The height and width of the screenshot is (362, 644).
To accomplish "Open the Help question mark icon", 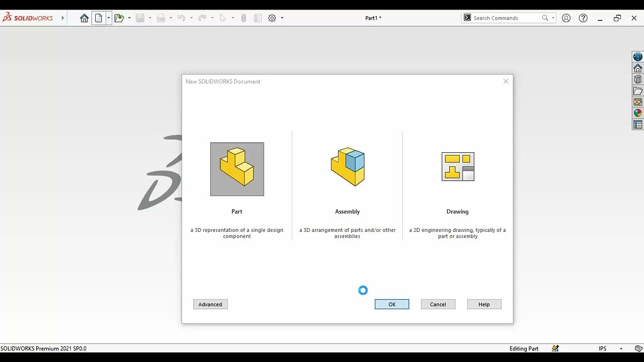I will [583, 18].
